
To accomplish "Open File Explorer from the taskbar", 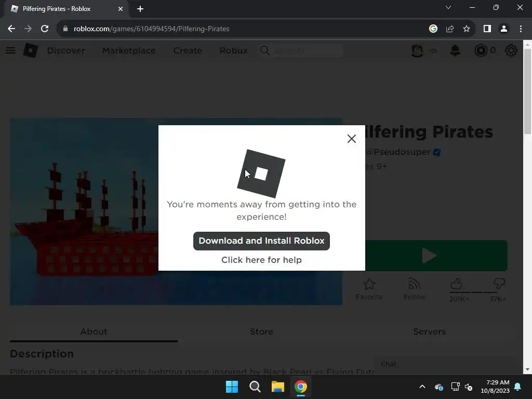I will point(277,387).
